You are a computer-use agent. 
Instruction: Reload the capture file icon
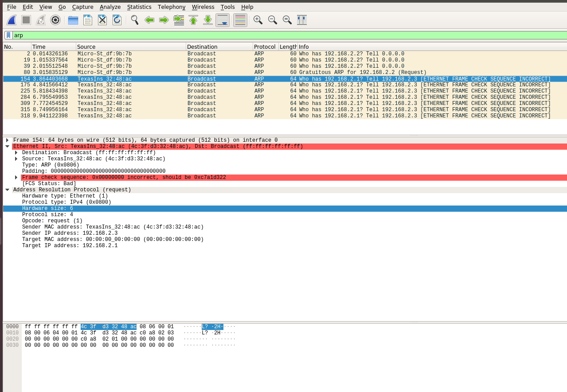point(117,20)
